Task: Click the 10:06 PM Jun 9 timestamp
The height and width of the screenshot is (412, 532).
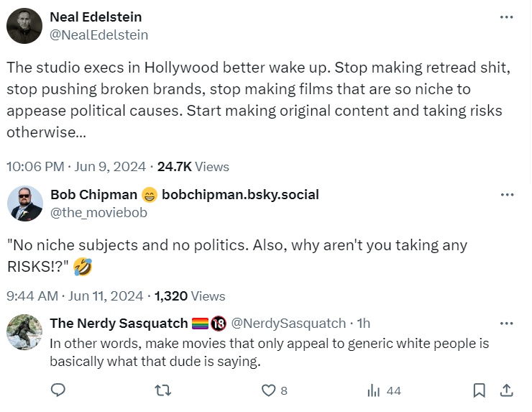Action: [75, 166]
